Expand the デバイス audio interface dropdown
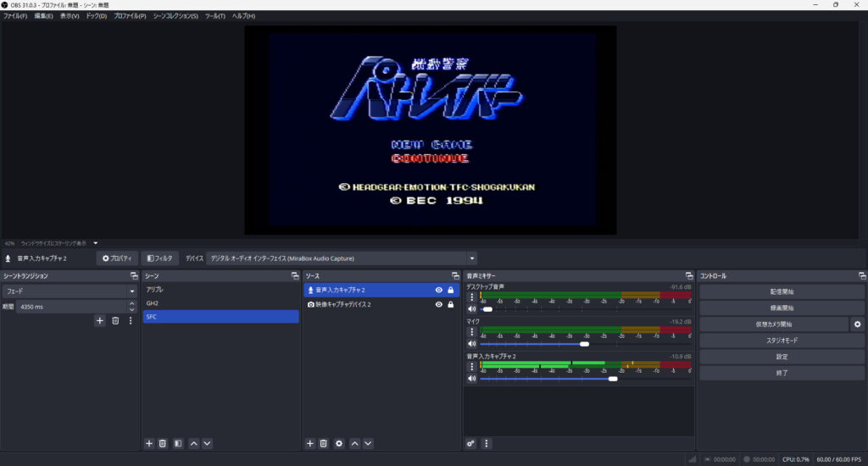868x466 pixels. [472, 258]
